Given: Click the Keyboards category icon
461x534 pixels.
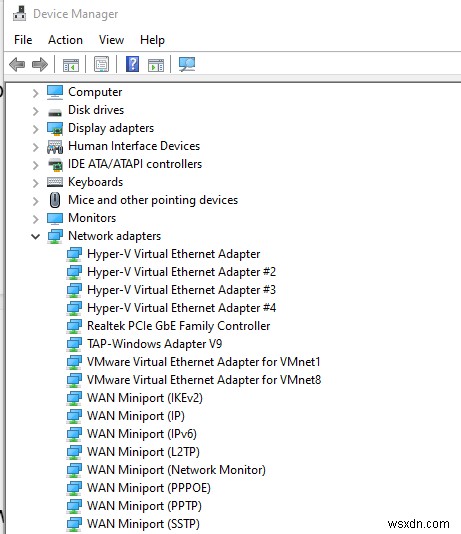Looking at the screenshot, I should pos(55,182).
